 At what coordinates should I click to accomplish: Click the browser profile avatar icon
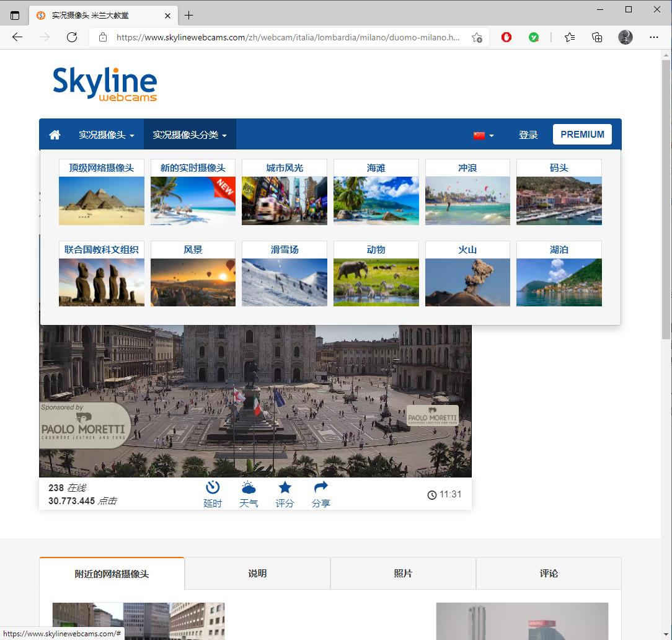(x=625, y=37)
